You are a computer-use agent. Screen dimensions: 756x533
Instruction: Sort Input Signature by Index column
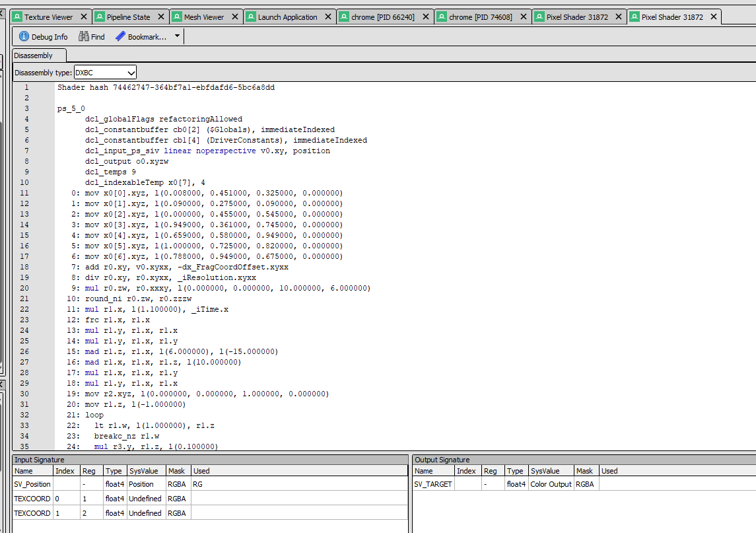click(67, 471)
